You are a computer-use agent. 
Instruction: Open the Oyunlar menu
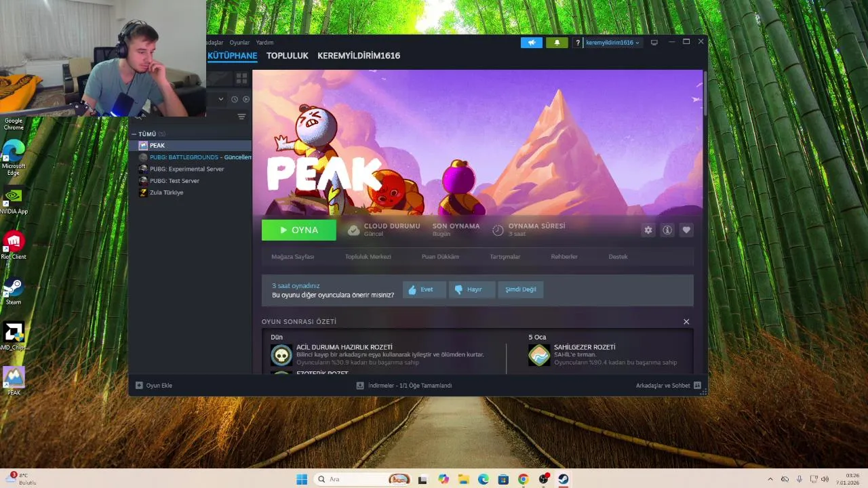(239, 43)
